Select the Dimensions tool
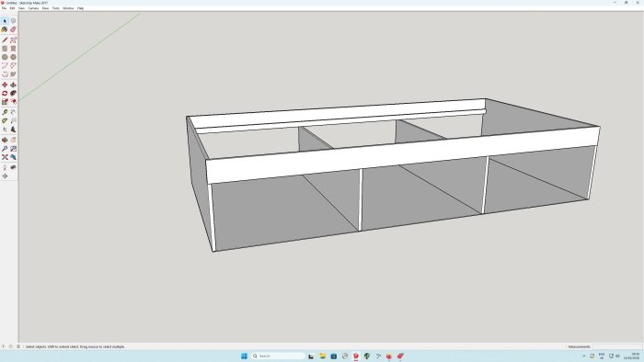Viewport: 644px width, 362px height. click(13, 112)
